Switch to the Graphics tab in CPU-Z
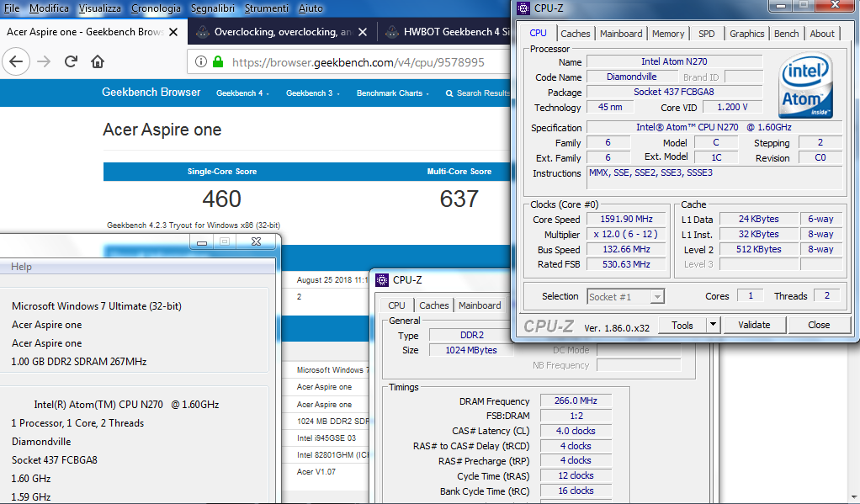This screenshot has height=504, width=860. click(x=746, y=34)
